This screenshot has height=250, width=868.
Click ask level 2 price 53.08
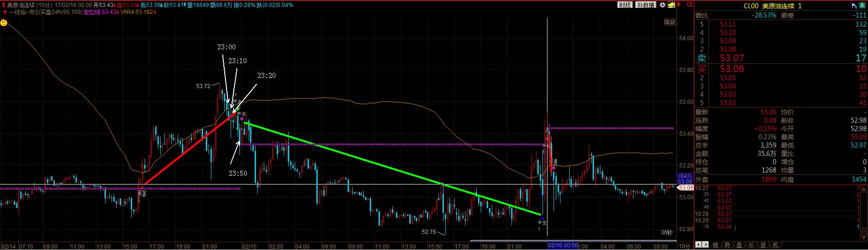(728, 49)
